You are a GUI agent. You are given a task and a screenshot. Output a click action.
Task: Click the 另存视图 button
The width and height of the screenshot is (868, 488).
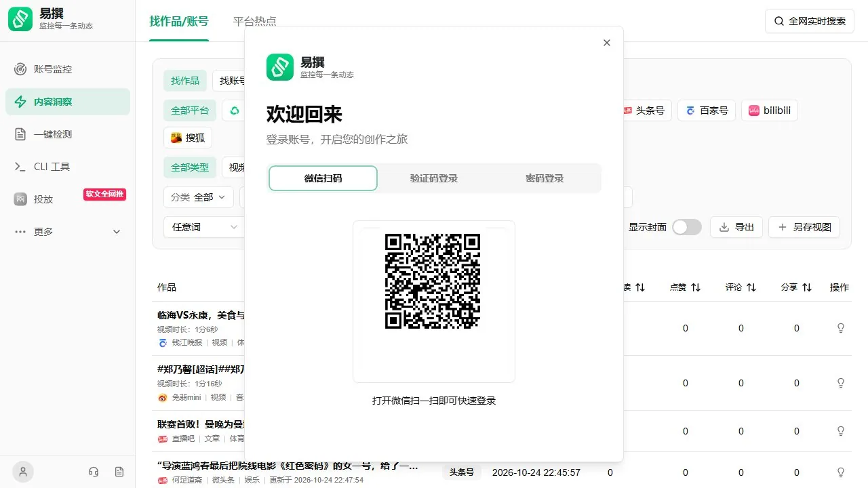[804, 227]
